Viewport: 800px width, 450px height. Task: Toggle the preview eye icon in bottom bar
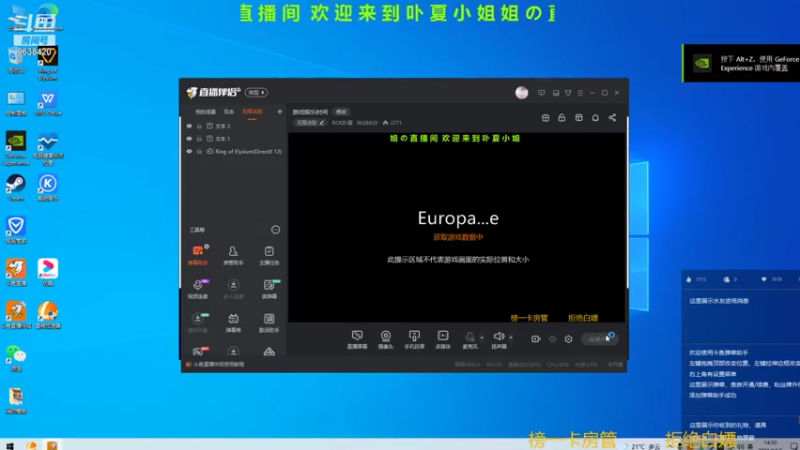click(x=552, y=339)
